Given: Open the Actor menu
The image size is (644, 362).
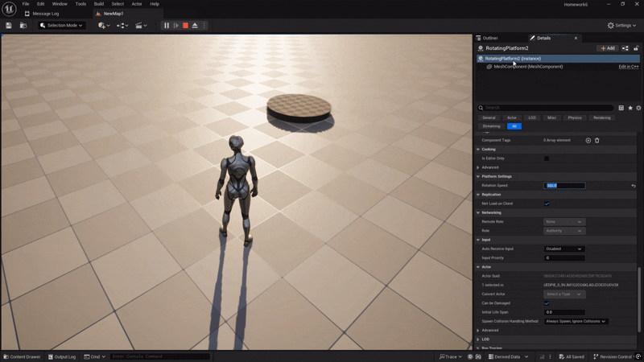Looking at the screenshot, I should coord(137,4).
